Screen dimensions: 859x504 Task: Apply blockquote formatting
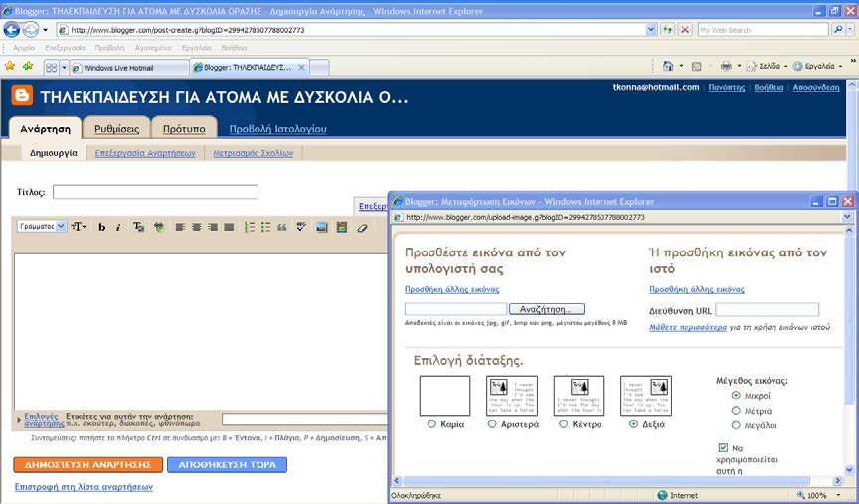282,227
